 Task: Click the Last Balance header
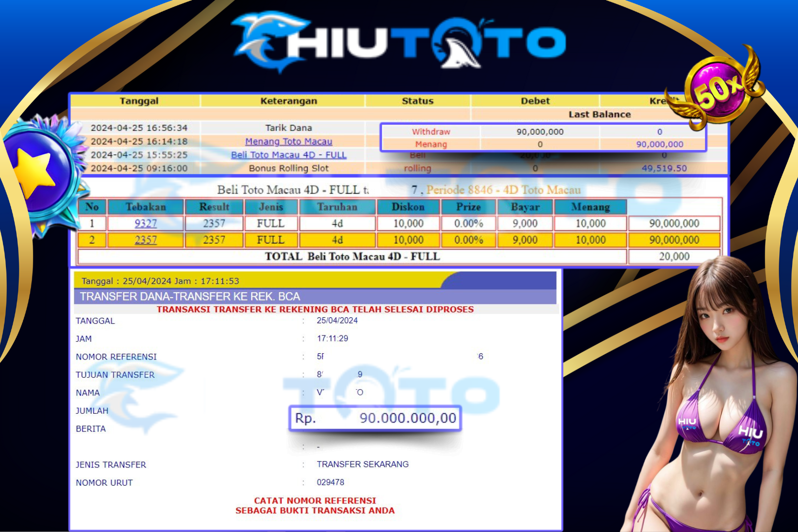pyautogui.click(x=599, y=114)
